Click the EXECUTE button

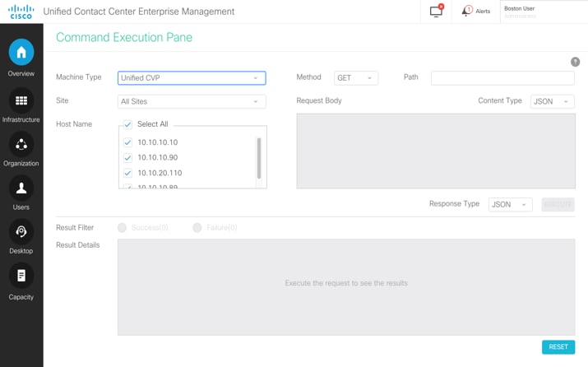pyautogui.click(x=558, y=205)
